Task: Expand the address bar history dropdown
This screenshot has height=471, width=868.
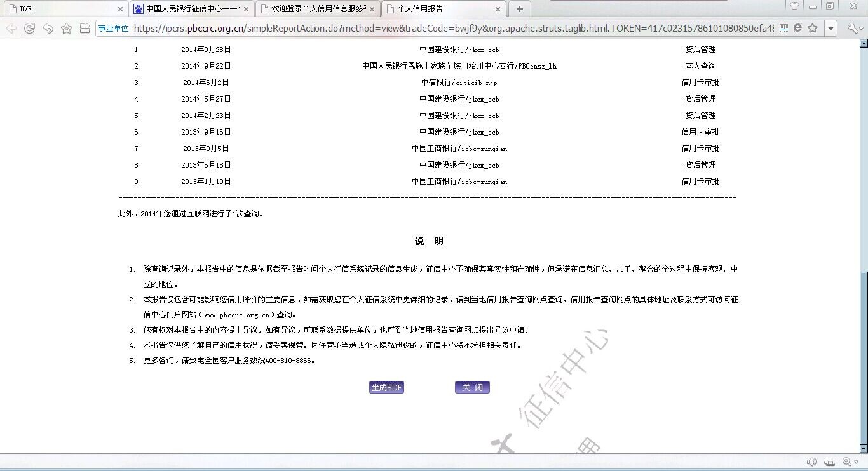Action: [831, 29]
